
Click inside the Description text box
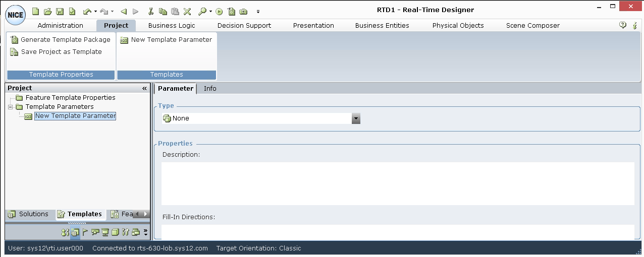pos(398,183)
